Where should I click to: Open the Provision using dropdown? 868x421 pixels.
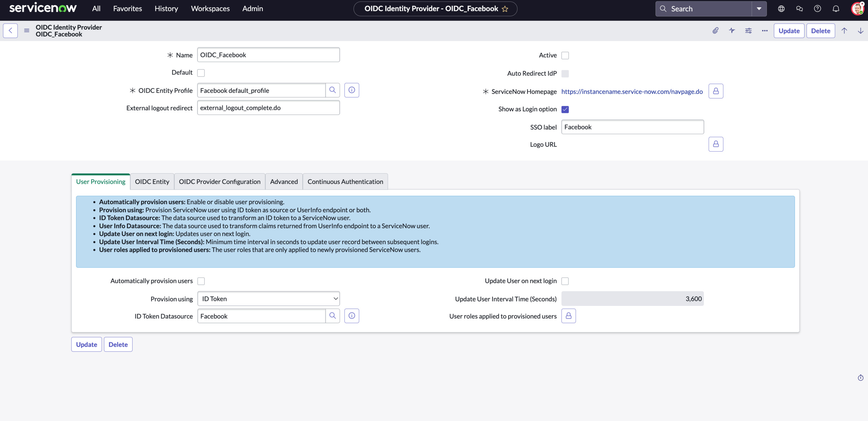(x=268, y=298)
